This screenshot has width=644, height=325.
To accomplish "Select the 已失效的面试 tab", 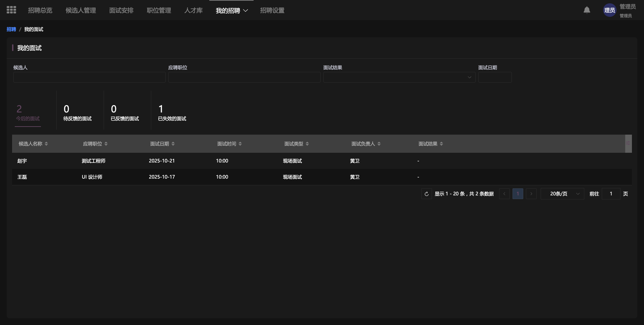I will 172,113.
